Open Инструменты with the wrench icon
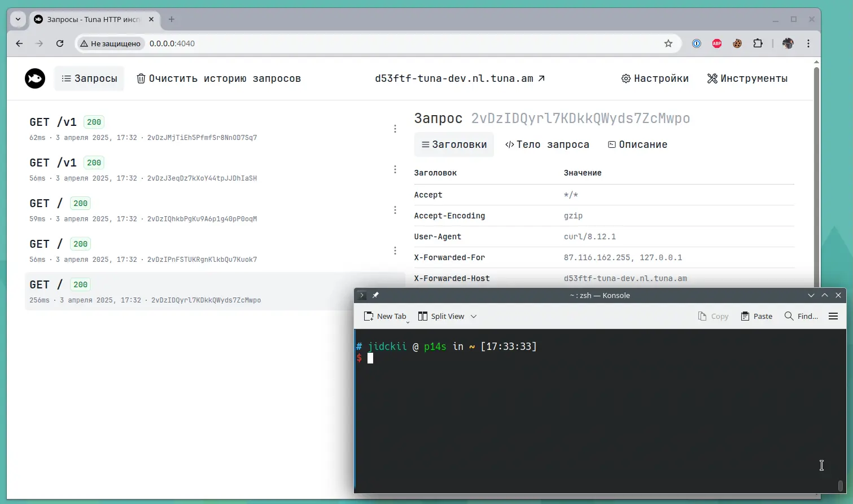The height and width of the screenshot is (504, 853). pyautogui.click(x=746, y=78)
